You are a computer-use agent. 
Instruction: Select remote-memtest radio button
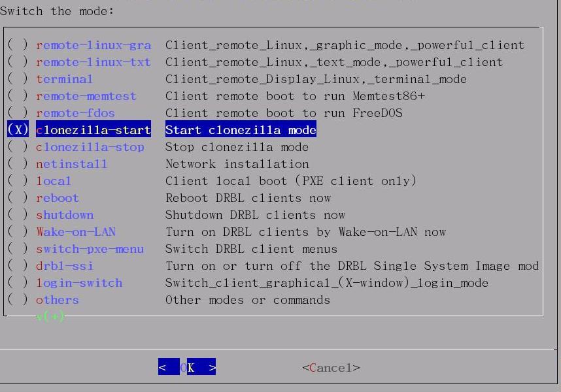18,96
